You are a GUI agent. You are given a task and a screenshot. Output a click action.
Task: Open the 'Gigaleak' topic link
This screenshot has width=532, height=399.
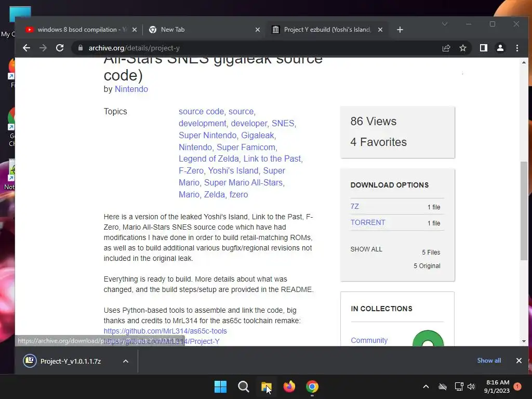click(258, 136)
